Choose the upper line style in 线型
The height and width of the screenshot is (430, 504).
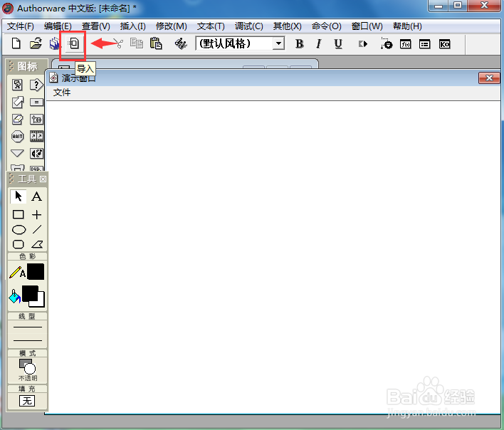click(x=28, y=327)
